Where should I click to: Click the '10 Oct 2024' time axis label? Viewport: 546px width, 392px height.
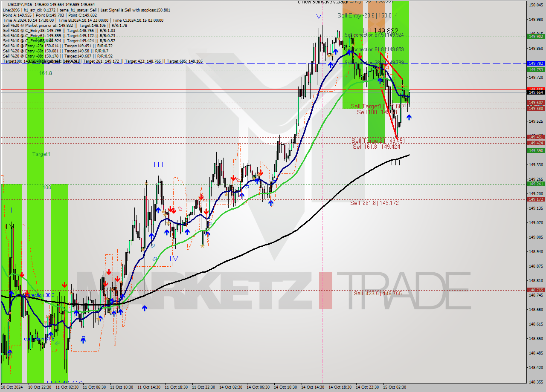(12, 387)
